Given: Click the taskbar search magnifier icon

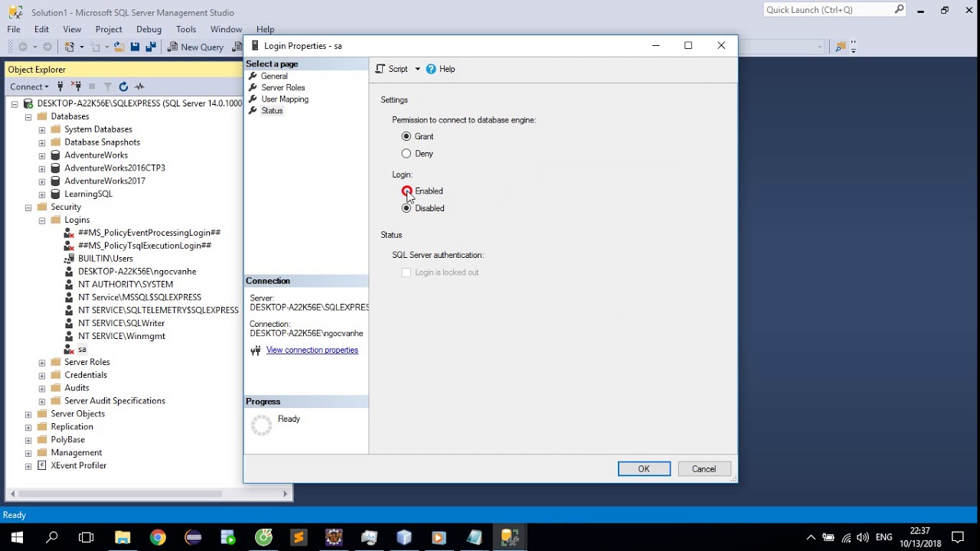Looking at the screenshot, I should (52, 537).
